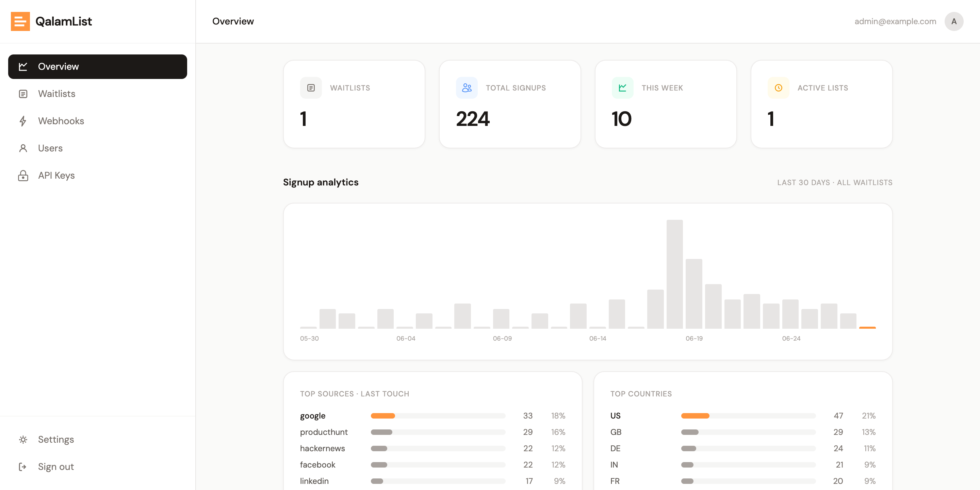Click the DE country label

(615, 448)
